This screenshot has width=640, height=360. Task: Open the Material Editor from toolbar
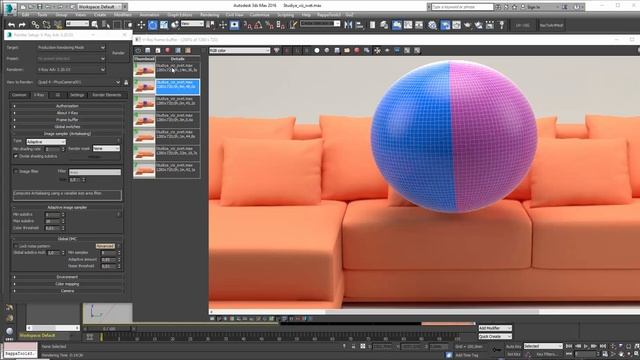[x=432, y=25]
